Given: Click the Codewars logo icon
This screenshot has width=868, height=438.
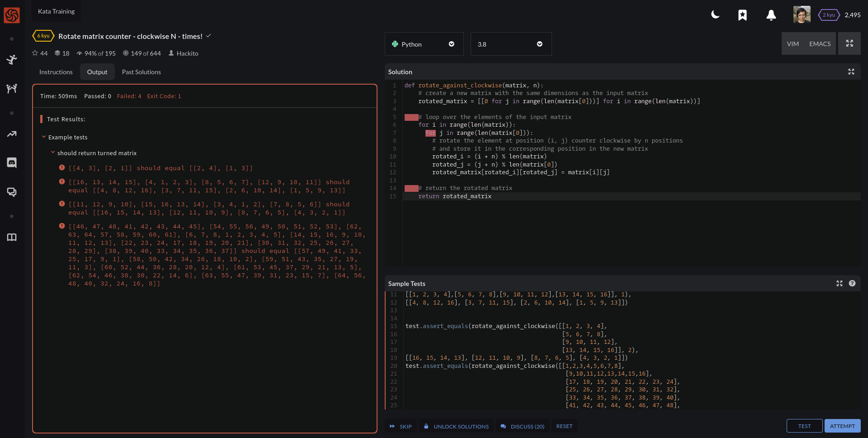Looking at the screenshot, I should 12,15.
